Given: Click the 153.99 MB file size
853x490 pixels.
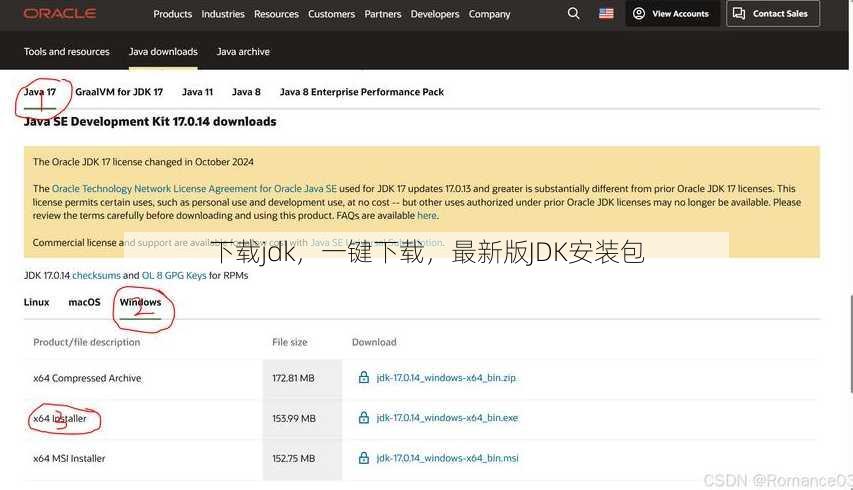Looking at the screenshot, I should (x=294, y=418).
